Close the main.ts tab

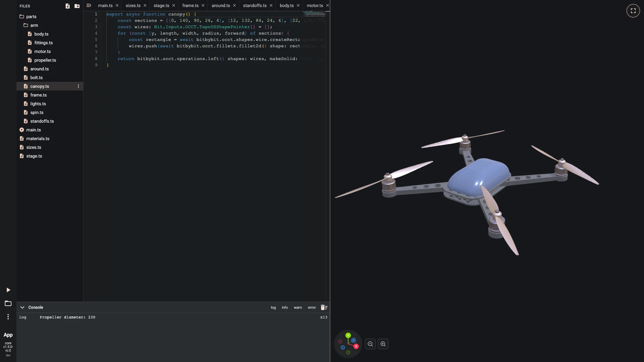tap(117, 5)
